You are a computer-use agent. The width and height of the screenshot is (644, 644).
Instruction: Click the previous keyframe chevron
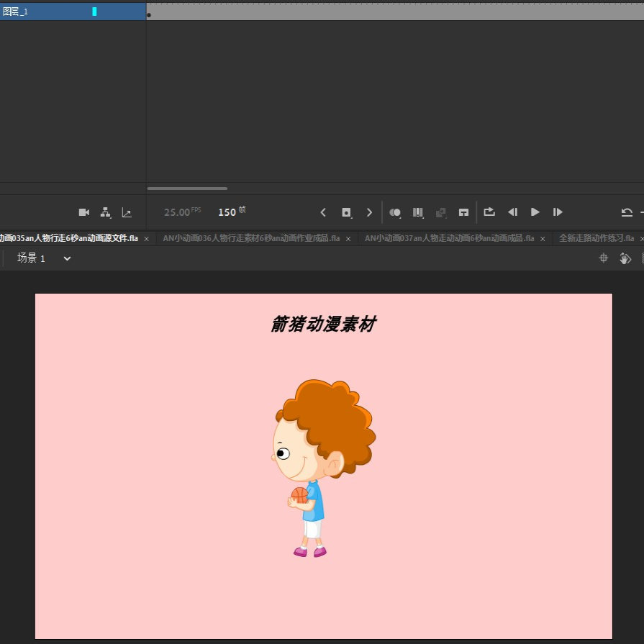point(323,212)
